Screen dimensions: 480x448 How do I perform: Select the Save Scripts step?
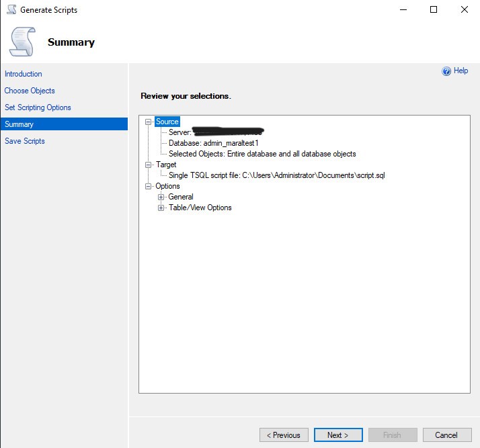point(25,141)
